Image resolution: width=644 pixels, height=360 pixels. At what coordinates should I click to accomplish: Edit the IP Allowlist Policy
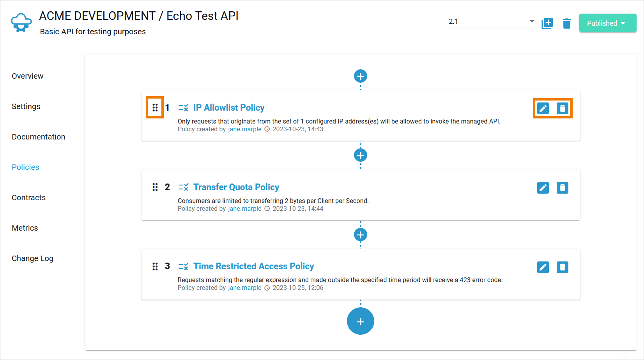[x=543, y=108]
